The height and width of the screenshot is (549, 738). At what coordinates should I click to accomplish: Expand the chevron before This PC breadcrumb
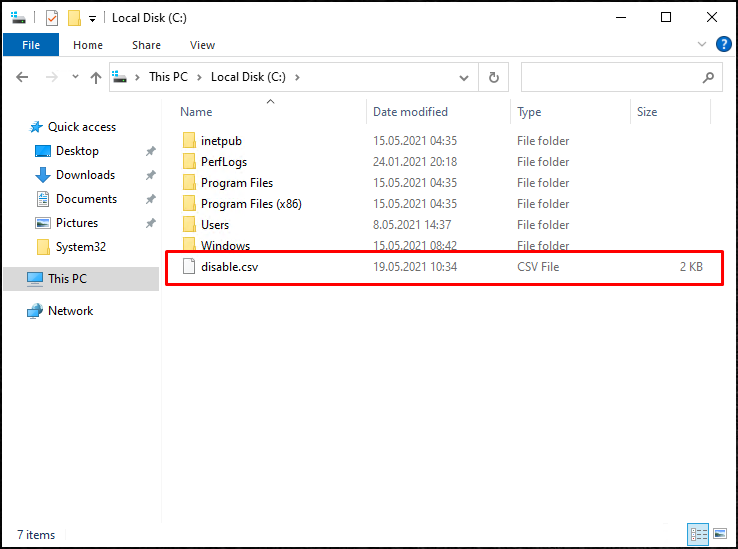coord(137,77)
